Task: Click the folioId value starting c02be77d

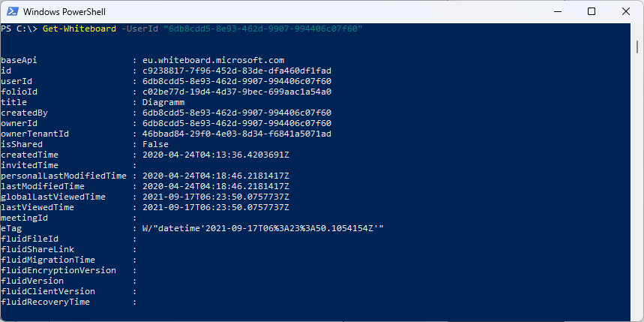Action: pyautogui.click(x=237, y=92)
